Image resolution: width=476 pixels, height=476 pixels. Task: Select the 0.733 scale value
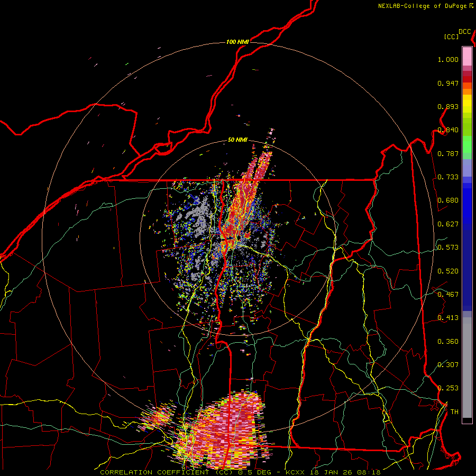448,177
